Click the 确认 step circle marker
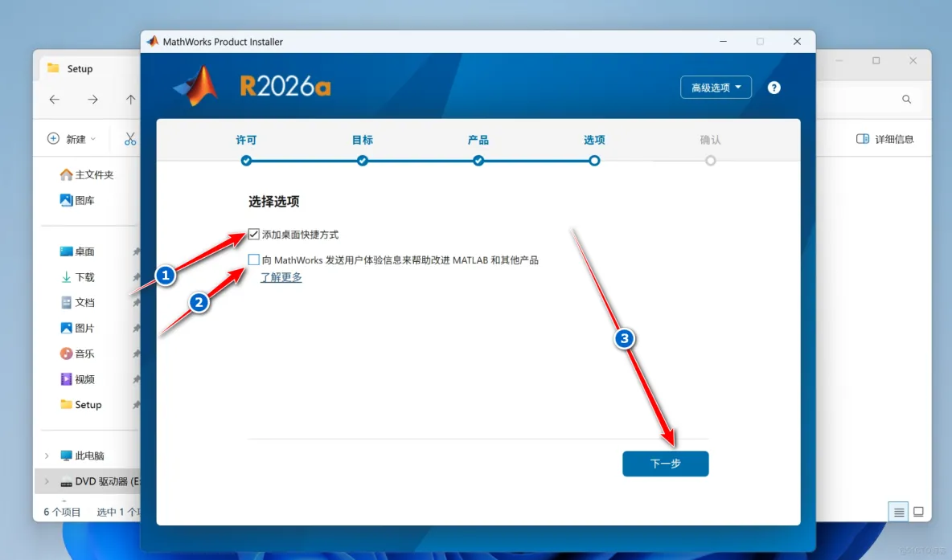952x560 pixels. click(x=710, y=161)
